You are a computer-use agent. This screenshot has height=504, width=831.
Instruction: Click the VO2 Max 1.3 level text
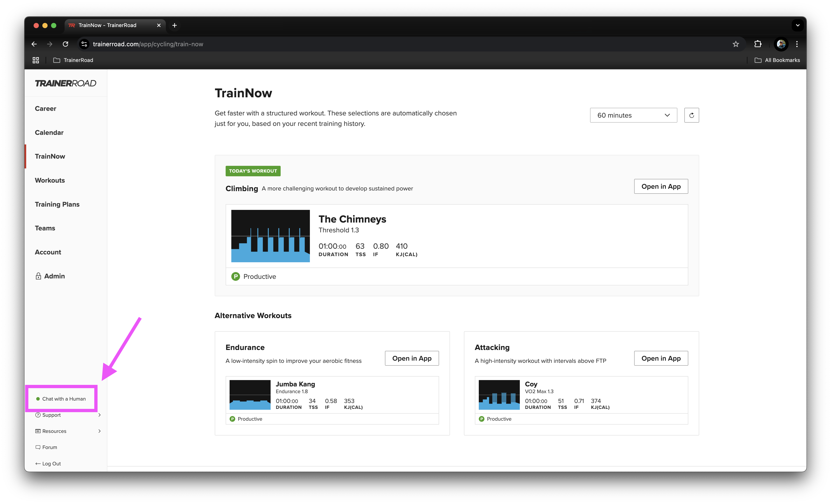click(539, 391)
